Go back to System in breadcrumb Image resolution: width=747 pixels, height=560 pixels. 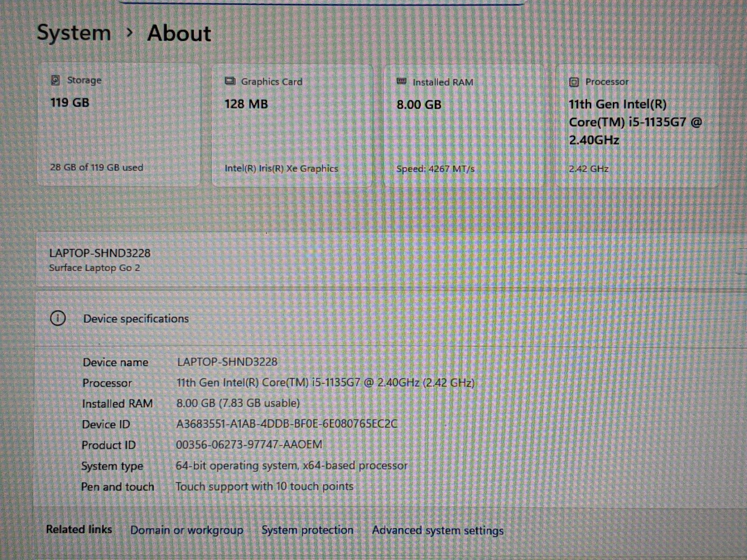click(x=74, y=33)
